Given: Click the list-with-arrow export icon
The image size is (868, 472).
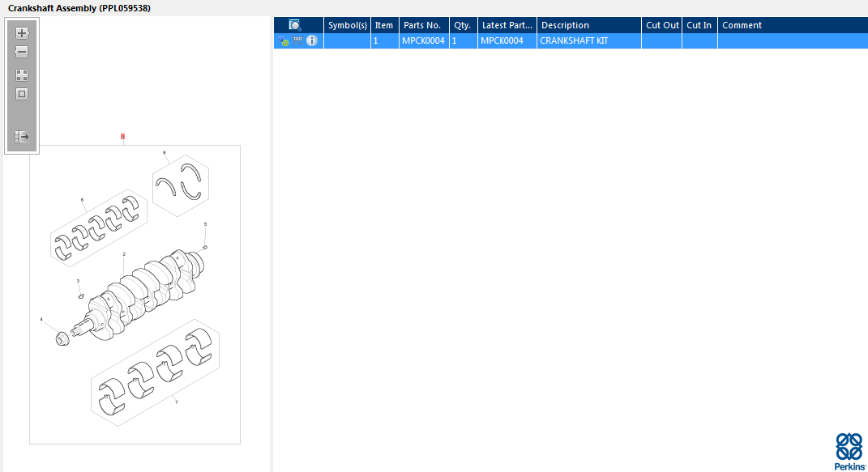Looking at the screenshot, I should 22,137.
